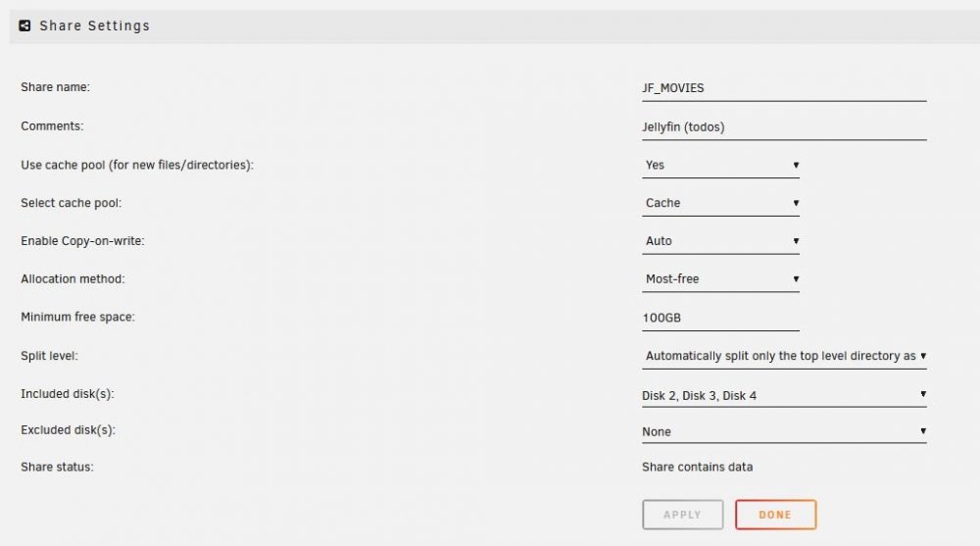980x546 pixels.
Task: Click the Excluded disk(s): label
Action: click(x=69, y=430)
